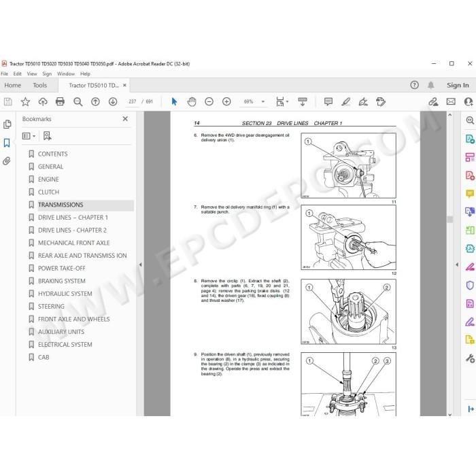The image size is (476, 476).
Task: Open Protect shield tool in right pane
Action: coord(470,285)
